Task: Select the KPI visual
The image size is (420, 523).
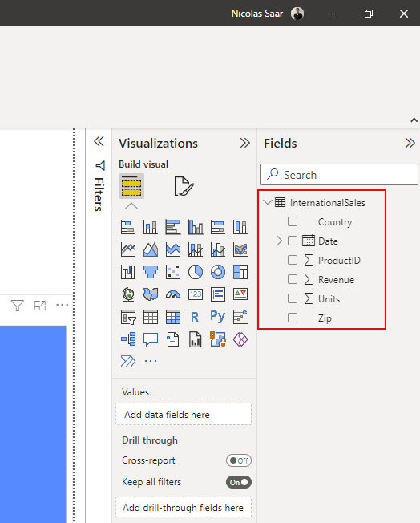Action: [240, 294]
